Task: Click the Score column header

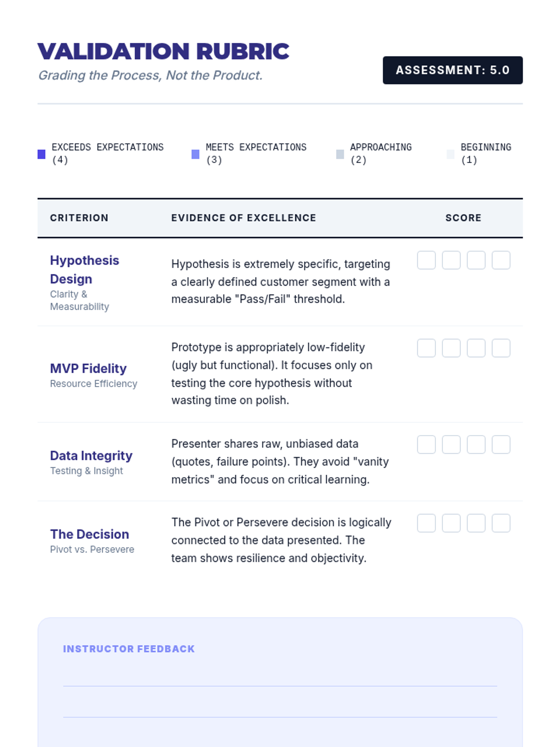Action: click(463, 218)
